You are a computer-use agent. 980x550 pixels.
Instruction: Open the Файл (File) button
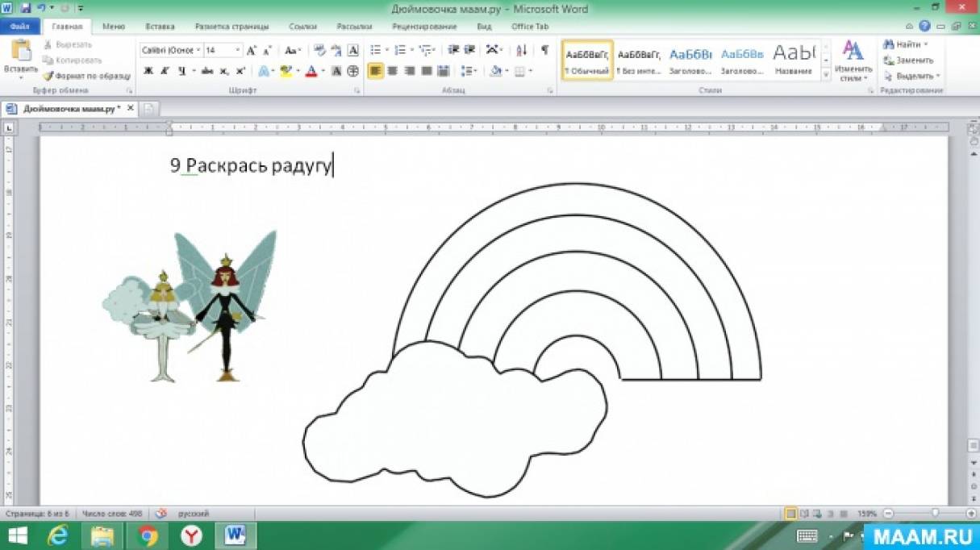click(20, 26)
